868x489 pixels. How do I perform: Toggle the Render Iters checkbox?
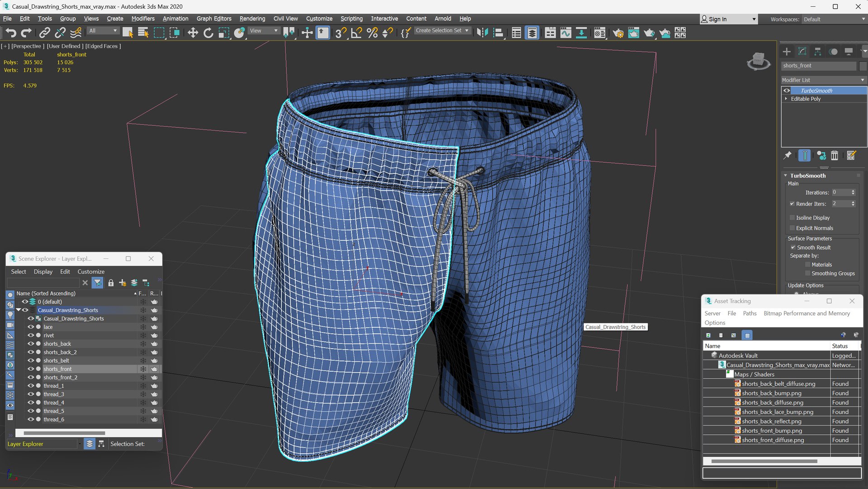coord(792,204)
